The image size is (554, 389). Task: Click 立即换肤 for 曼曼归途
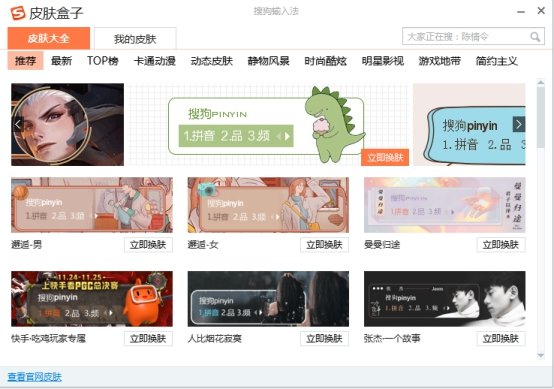tap(501, 244)
